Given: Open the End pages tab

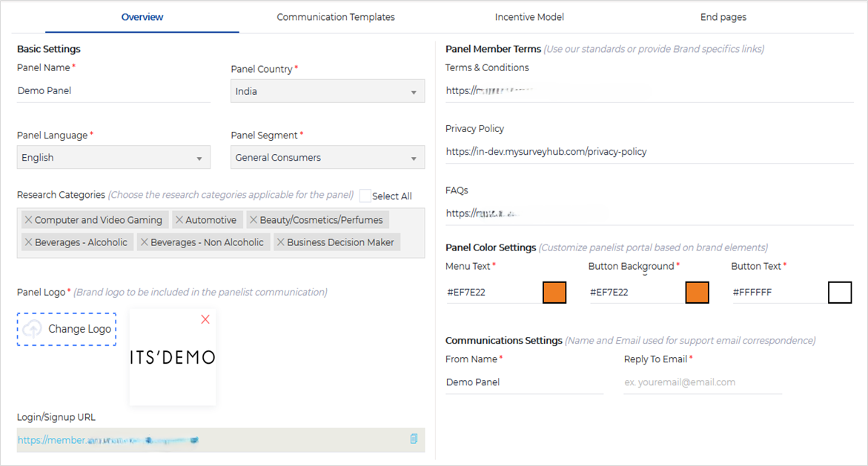Looking at the screenshot, I should 723,17.
